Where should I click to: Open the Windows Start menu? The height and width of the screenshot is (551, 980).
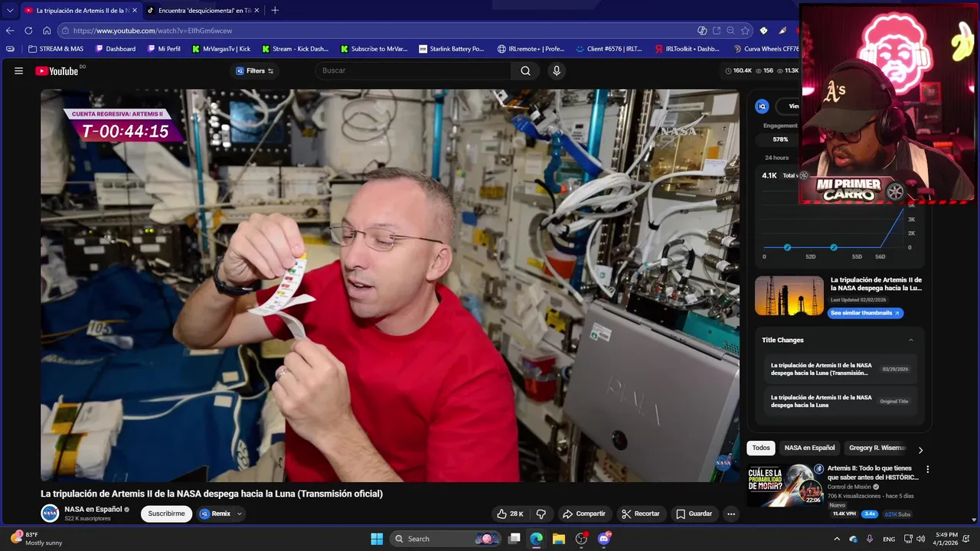(x=377, y=539)
